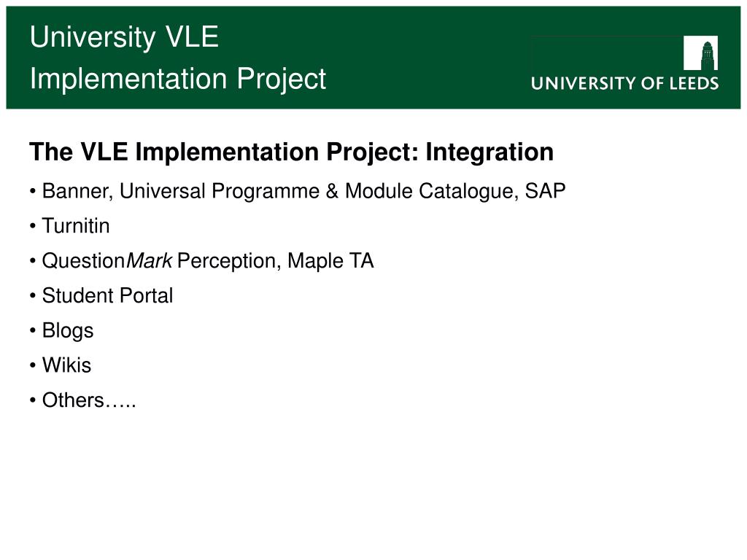The image size is (747, 560).
Task: Click the Blogs bullet item
Action: pyautogui.click(x=68, y=331)
